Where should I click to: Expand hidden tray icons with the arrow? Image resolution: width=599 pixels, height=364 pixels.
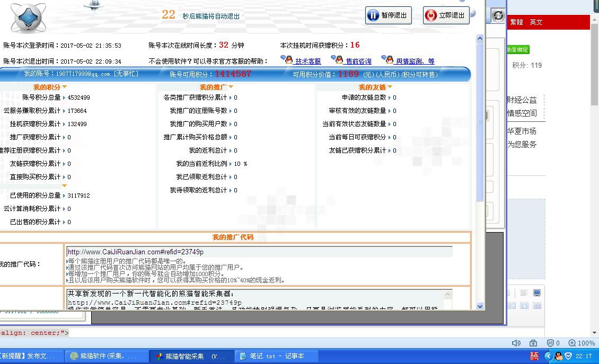coord(549,356)
